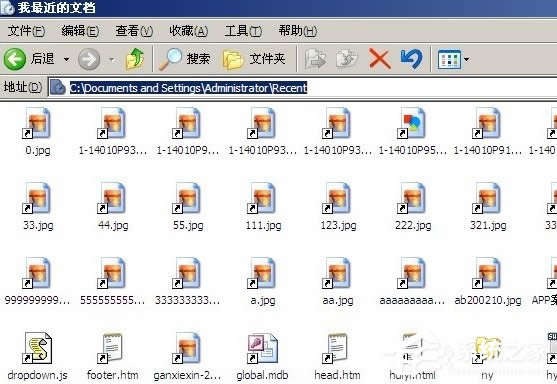The height and width of the screenshot is (384, 557).
Task: Click the address bar path field
Action: (302, 88)
